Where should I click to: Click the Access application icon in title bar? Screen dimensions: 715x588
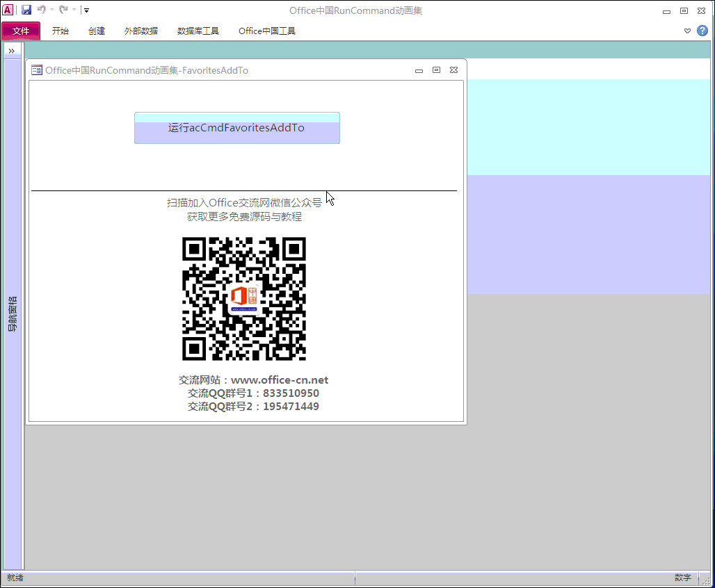click(x=8, y=10)
